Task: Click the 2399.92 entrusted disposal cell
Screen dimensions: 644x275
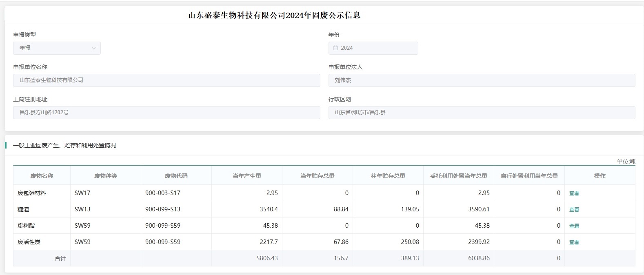Action: coord(459,242)
